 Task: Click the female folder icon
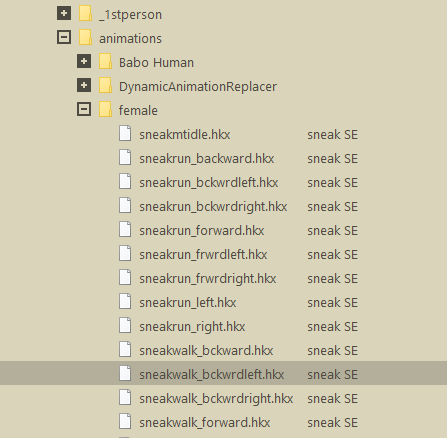(x=106, y=110)
